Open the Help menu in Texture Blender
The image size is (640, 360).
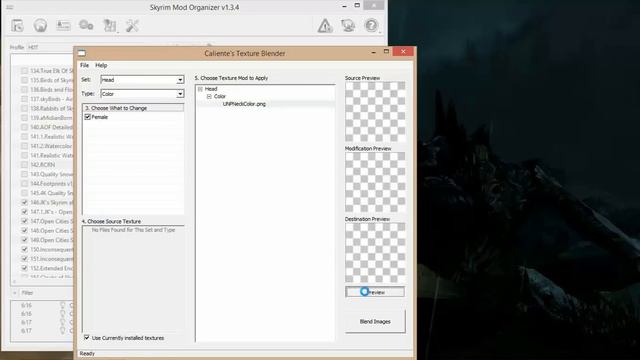coord(101,65)
